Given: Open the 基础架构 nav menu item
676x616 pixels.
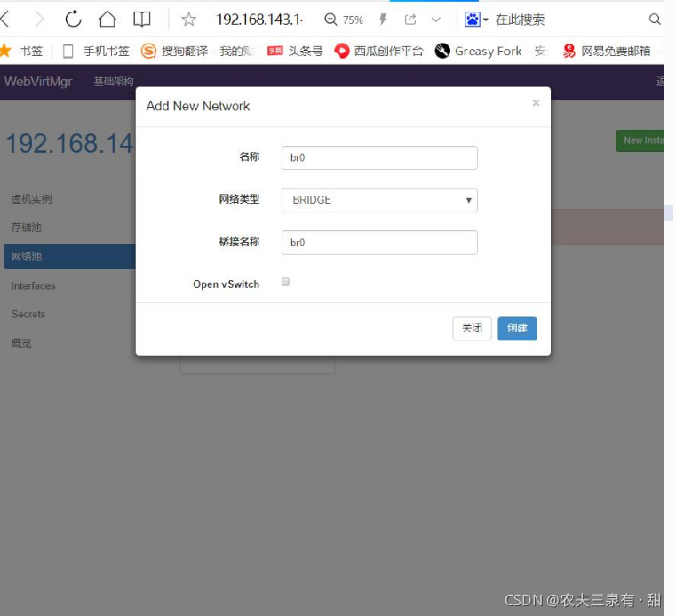Looking at the screenshot, I should (x=114, y=82).
